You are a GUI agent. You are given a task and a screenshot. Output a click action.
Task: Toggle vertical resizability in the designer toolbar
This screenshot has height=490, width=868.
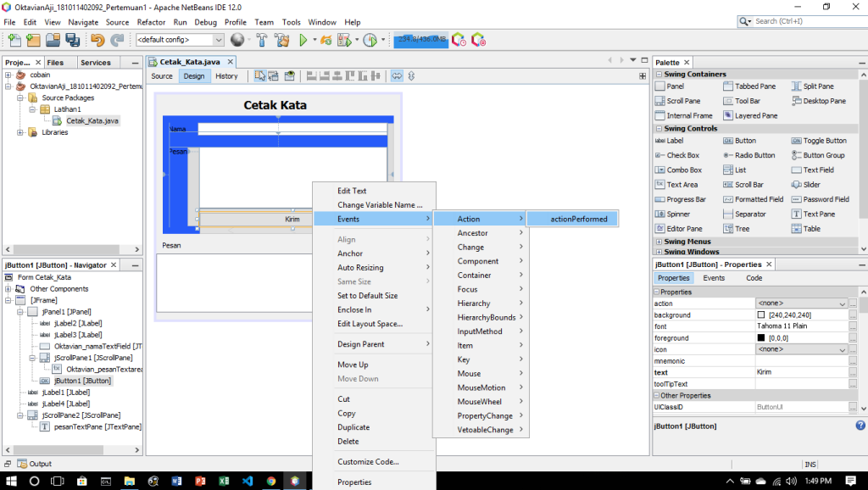pyautogui.click(x=411, y=75)
